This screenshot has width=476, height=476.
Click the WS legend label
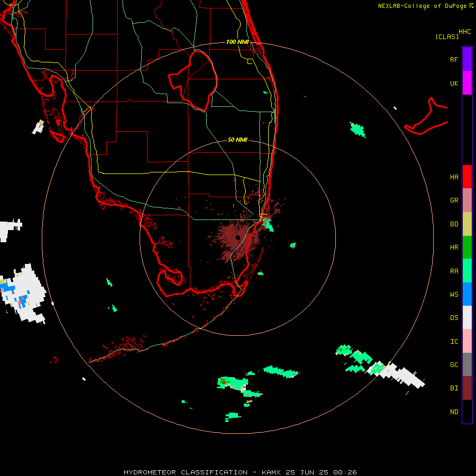coord(454,294)
